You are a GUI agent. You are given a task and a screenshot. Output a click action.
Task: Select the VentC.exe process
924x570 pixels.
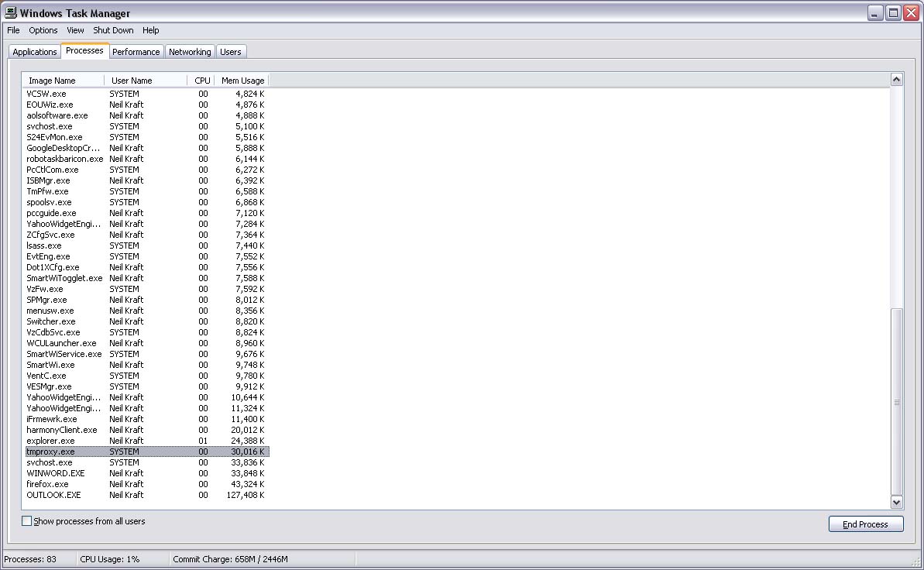[147, 376]
